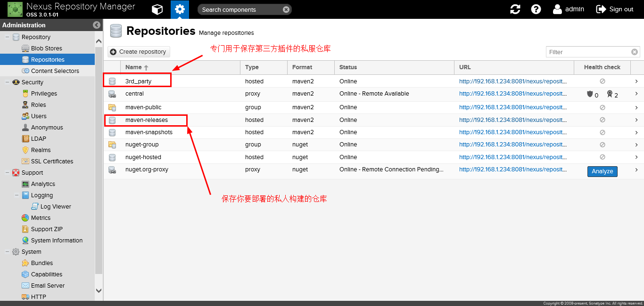Open Analytics under Support

pyautogui.click(x=43, y=184)
